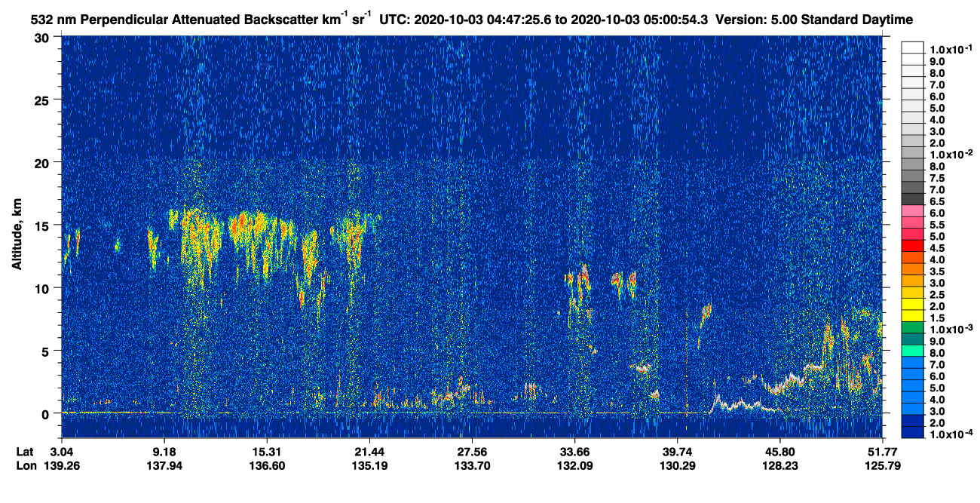The image size is (980, 503).
Task: Pick the bright red colorbar swatch above the 4.5 label
Action: click(x=913, y=246)
